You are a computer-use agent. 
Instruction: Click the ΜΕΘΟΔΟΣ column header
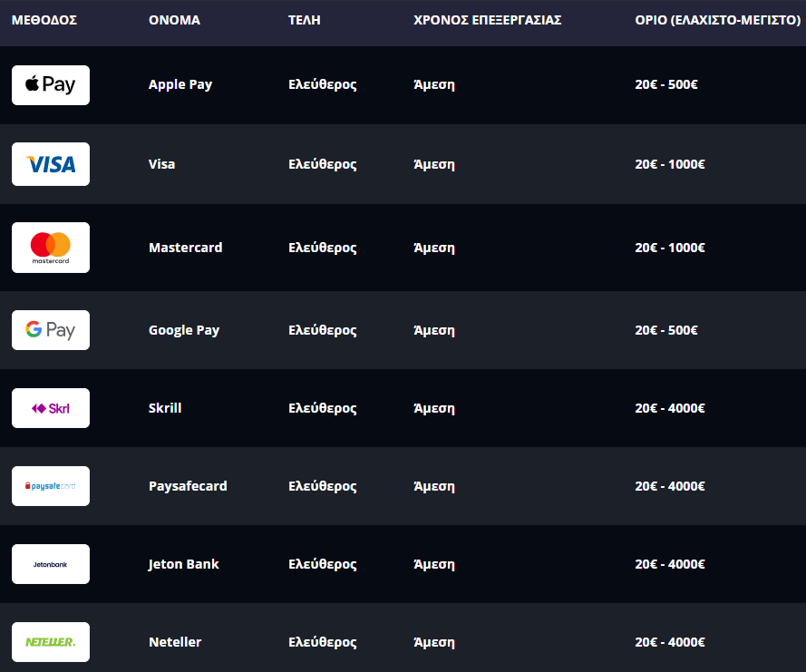pyautogui.click(x=44, y=20)
